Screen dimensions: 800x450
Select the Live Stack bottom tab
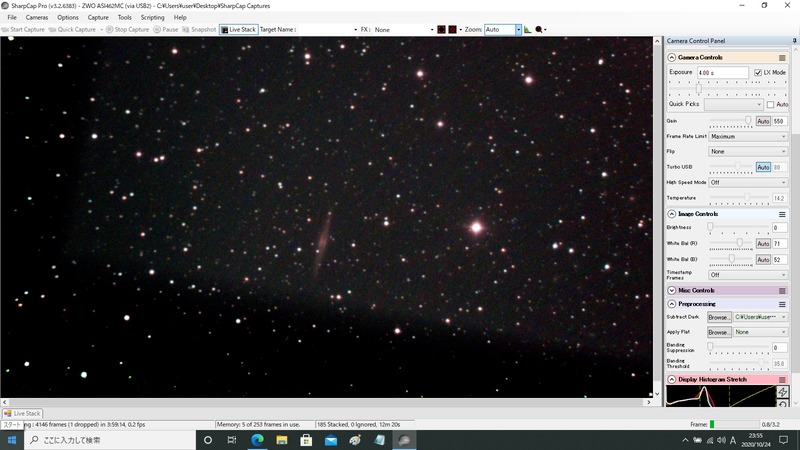pos(22,414)
